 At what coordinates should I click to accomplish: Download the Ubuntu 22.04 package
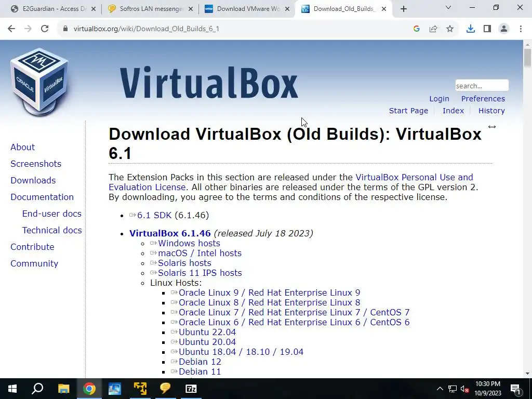207,332
